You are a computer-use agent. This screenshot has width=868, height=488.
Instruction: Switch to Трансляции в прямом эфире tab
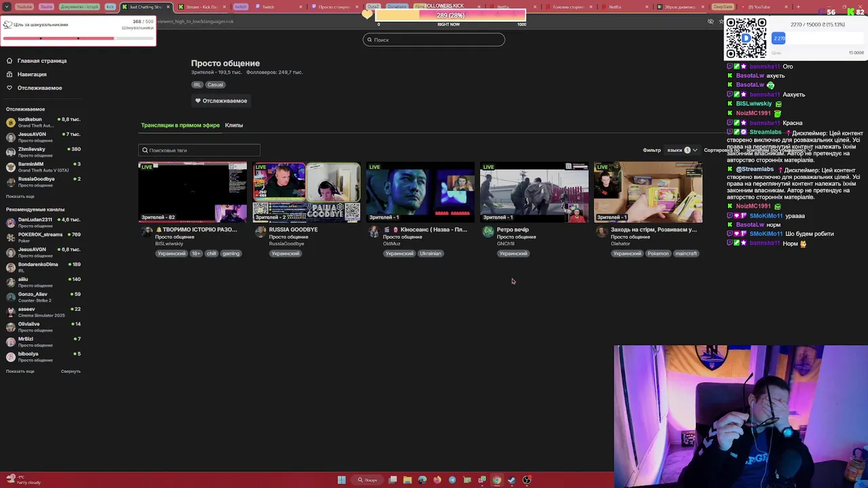pos(180,125)
